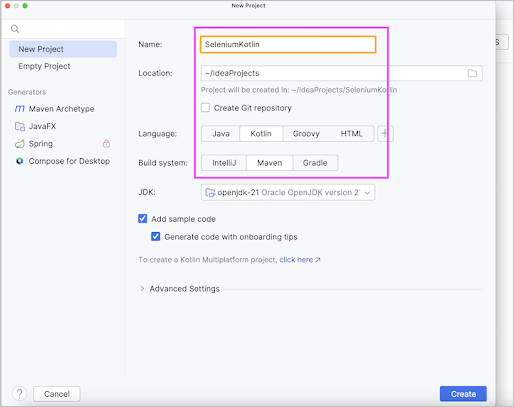Choose Kotlin as the language
514x407 pixels.
tap(261, 134)
